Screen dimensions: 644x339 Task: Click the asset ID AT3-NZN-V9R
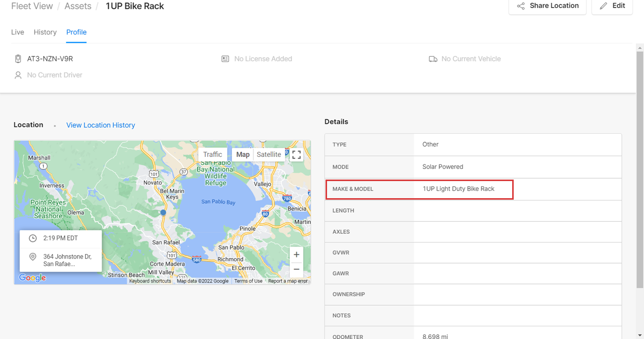[50, 59]
